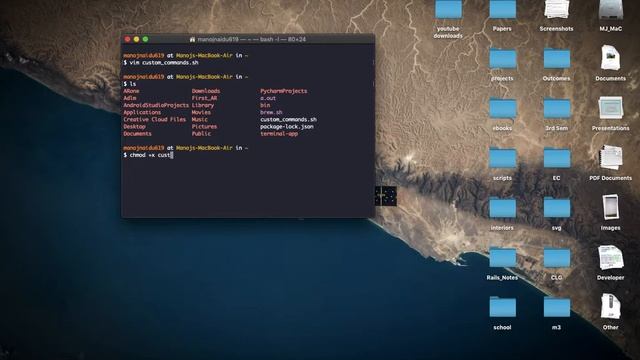640x360 pixels.
Task: Click the home icon in Terminal title bar
Action: [x=192, y=40]
